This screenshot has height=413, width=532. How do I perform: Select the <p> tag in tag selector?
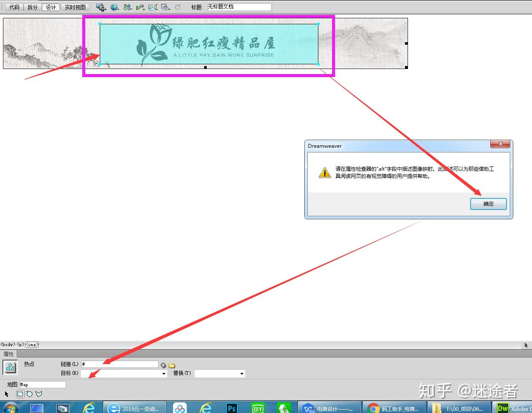pos(20,344)
